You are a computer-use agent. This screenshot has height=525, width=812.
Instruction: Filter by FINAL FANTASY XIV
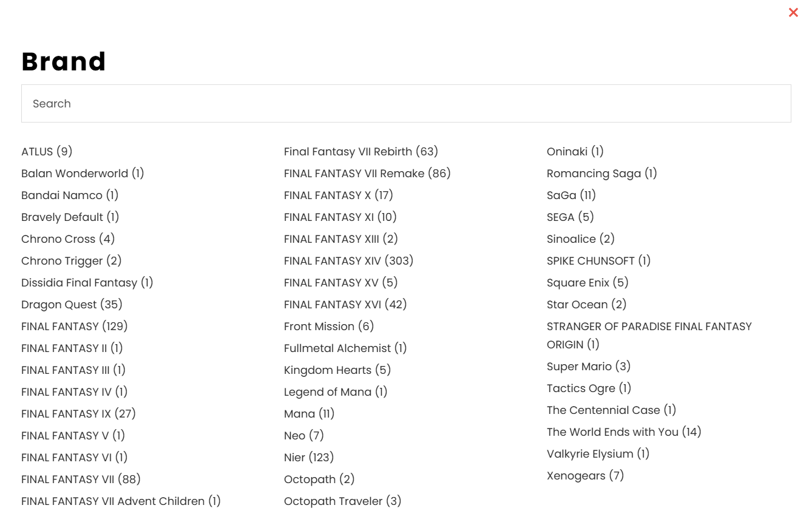[348, 261]
